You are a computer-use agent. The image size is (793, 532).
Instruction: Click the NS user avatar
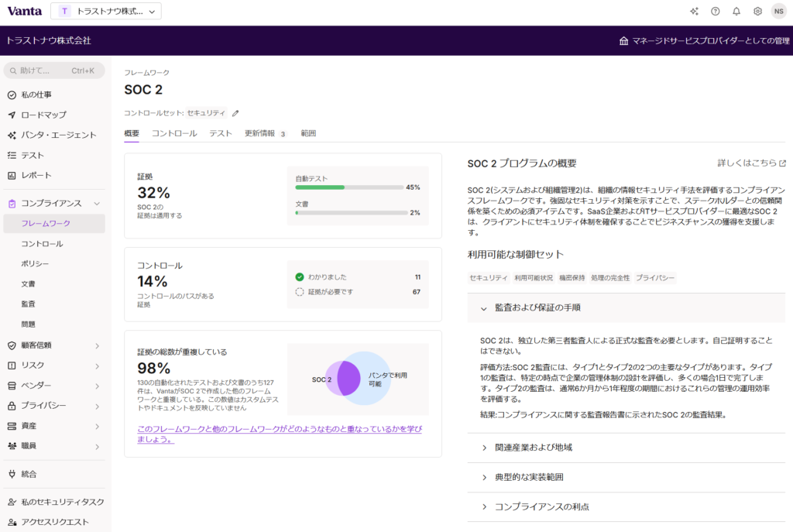[778, 12]
